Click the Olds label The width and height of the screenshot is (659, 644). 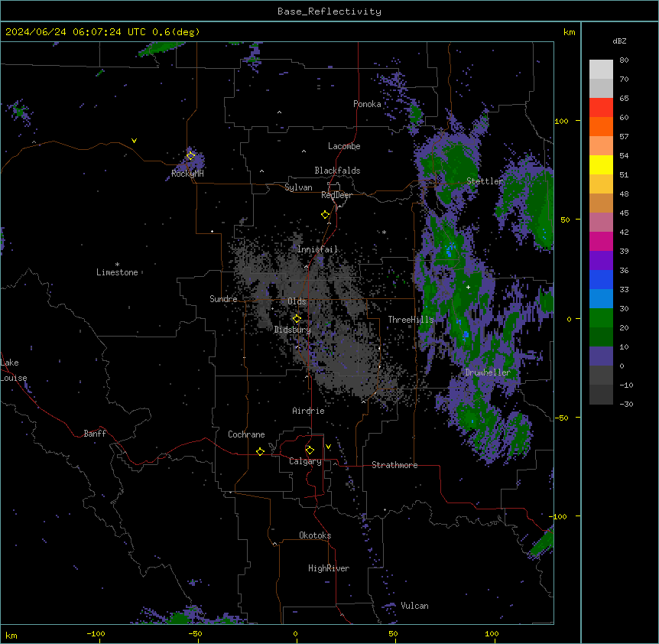point(297,301)
